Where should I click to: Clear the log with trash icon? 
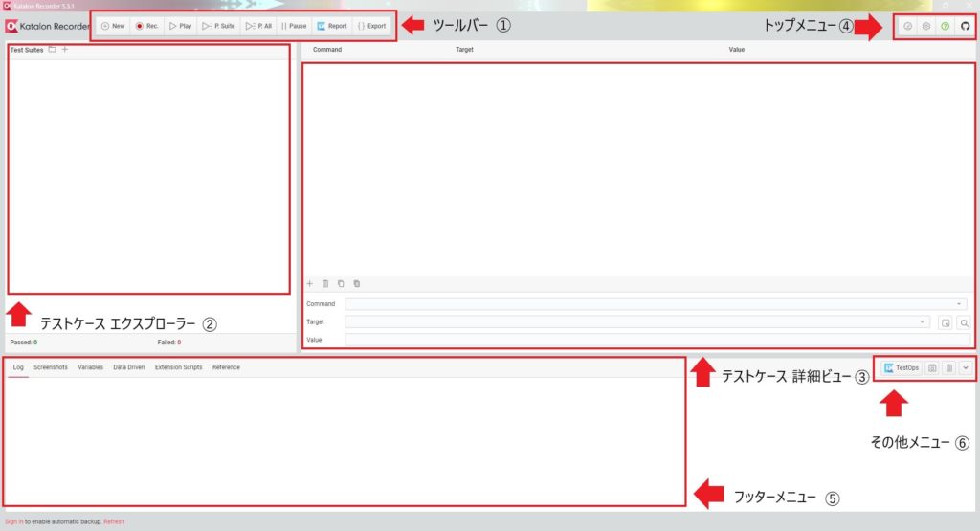(948, 368)
